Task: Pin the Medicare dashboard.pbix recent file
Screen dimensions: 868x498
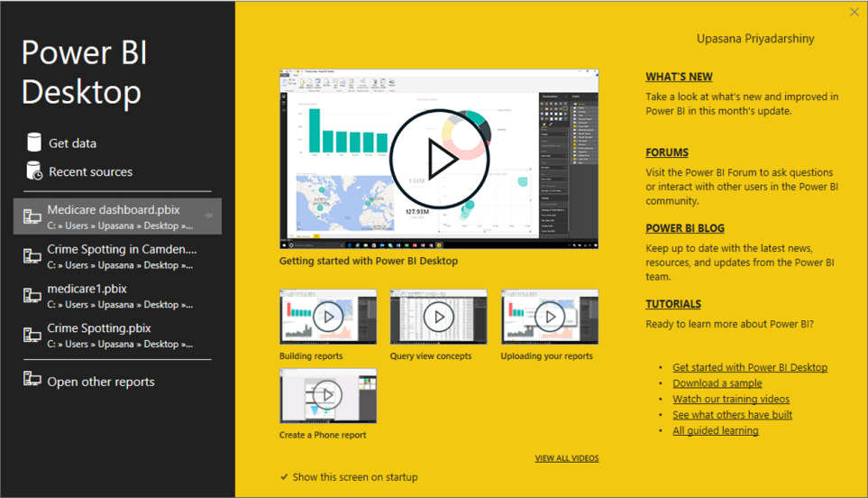Action: point(208,217)
